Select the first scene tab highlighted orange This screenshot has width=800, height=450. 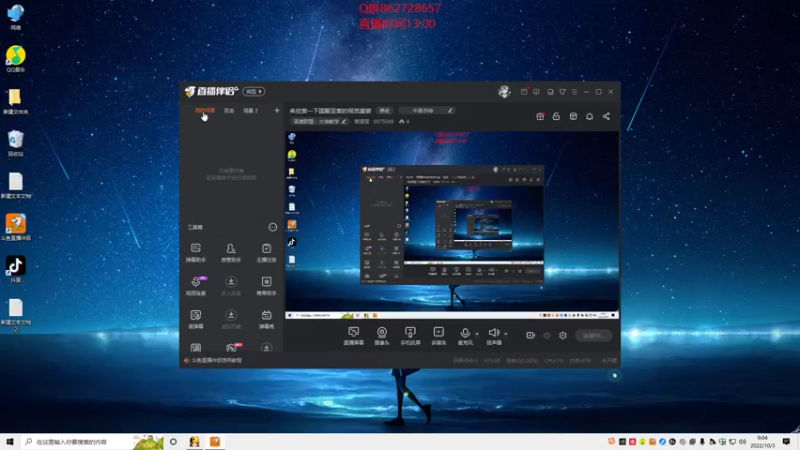tap(205, 110)
